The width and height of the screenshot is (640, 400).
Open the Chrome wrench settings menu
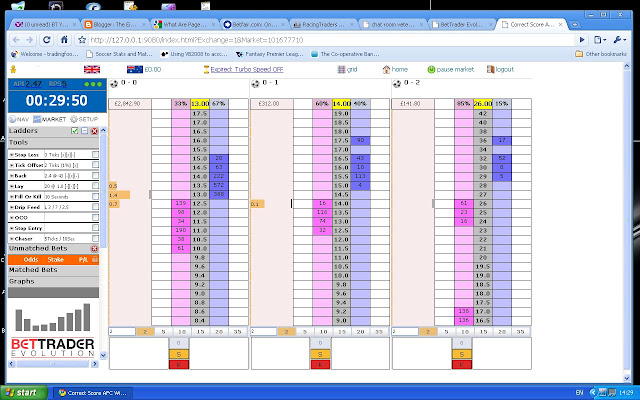[x=619, y=40]
